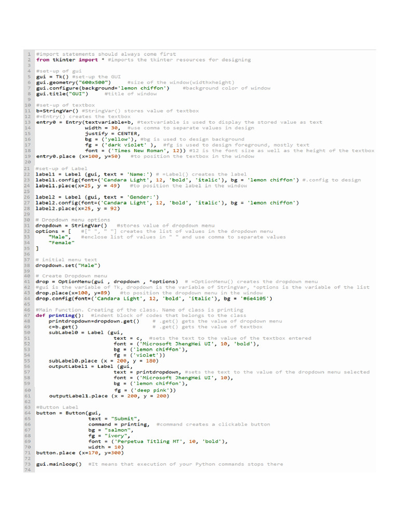Click the 'text = c,' argument line
This screenshot has height=532, width=399.
point(128,338)
